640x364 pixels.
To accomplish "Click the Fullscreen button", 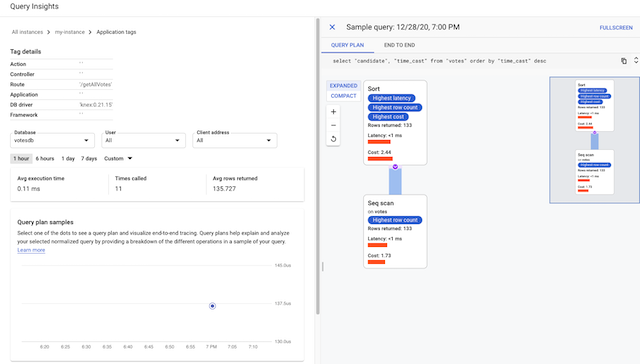I will (616, 28).
